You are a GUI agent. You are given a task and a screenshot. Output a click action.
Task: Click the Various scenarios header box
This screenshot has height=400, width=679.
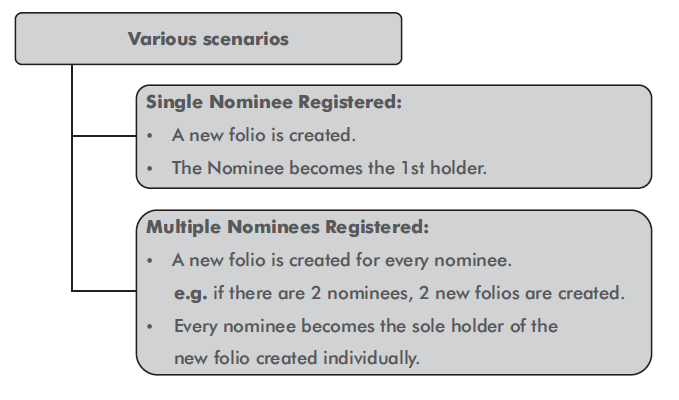point(208,39)
